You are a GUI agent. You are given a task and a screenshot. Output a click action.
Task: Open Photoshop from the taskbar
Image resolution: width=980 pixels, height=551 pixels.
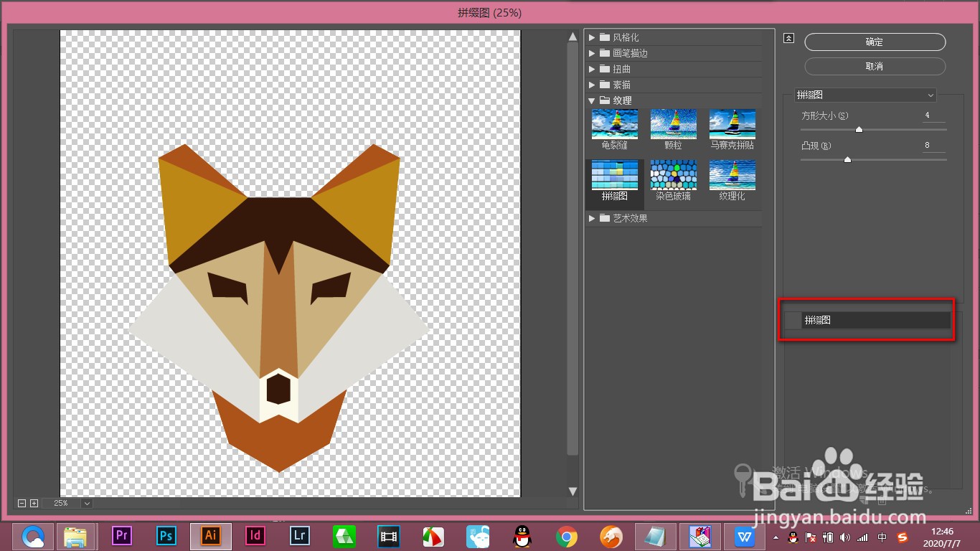(x=166, y=536)
